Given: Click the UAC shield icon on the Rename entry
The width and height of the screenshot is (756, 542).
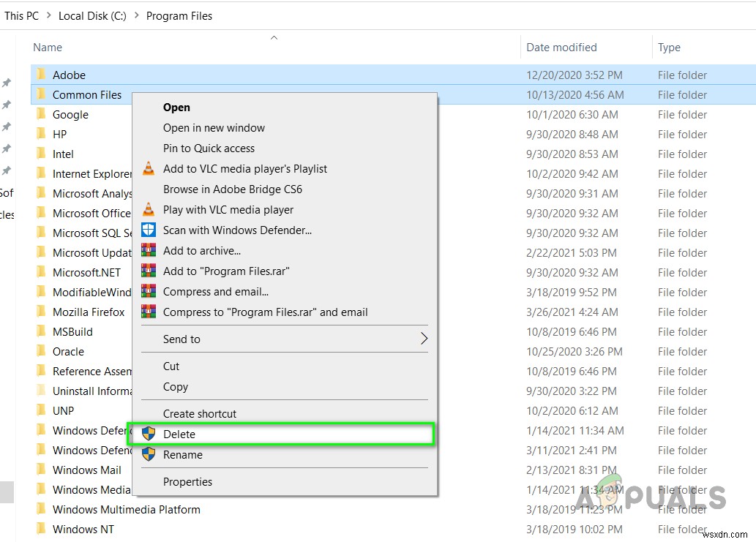Looking at the screenshot, I should pos(149,454).
